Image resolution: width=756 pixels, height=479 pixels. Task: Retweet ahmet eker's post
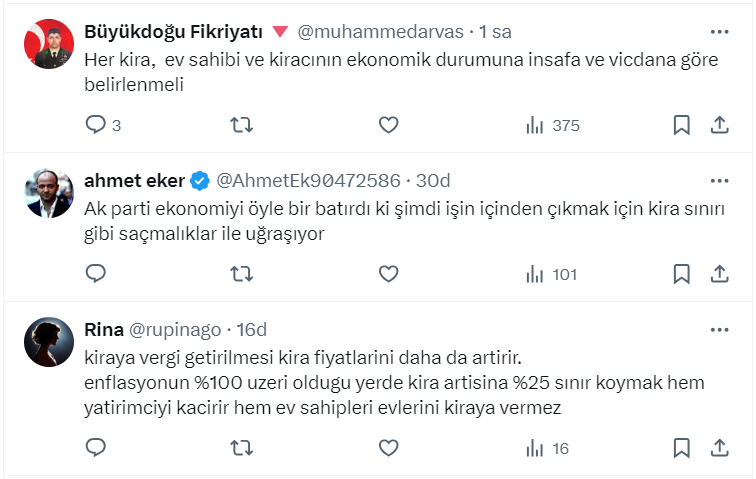pos(241,273)
